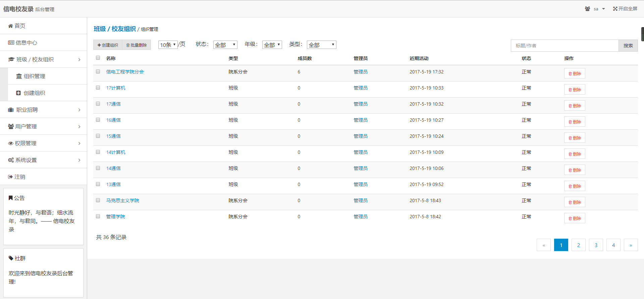Click the eye icon for 权限管理
This screenshot has width=644, height=299.
pos(11,143)
